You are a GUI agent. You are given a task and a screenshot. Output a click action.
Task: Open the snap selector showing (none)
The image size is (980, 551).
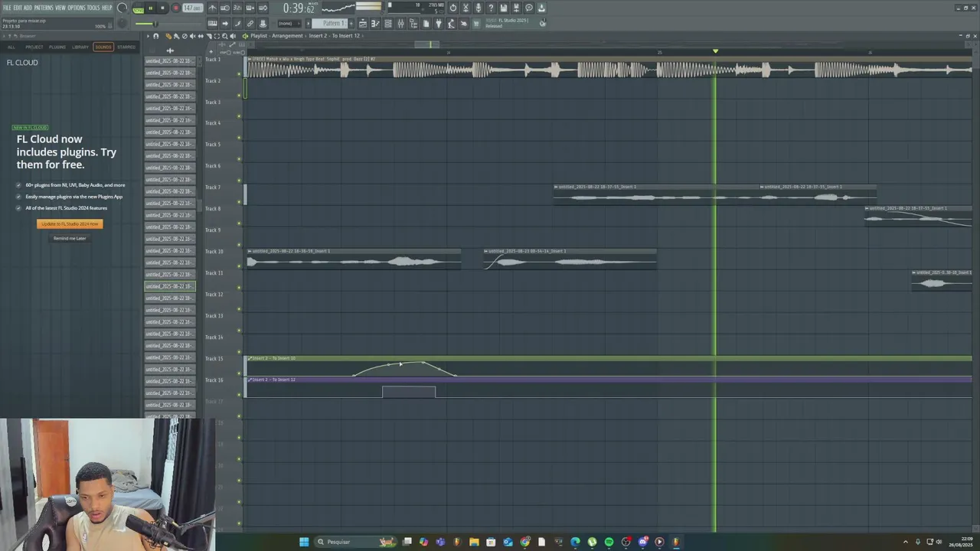(x=289, y=23)
